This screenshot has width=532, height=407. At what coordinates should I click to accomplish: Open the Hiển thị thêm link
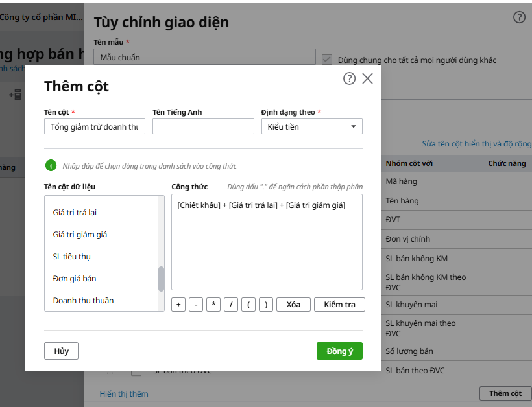124,393
